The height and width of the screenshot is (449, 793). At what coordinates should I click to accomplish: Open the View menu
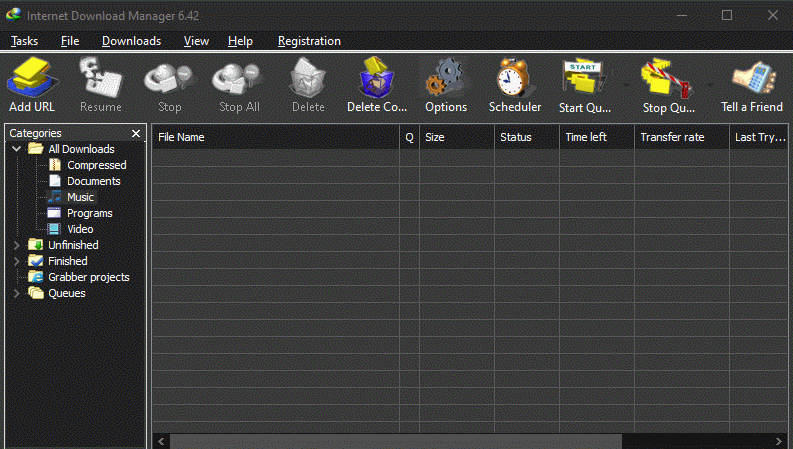click(x=196, y=41)
